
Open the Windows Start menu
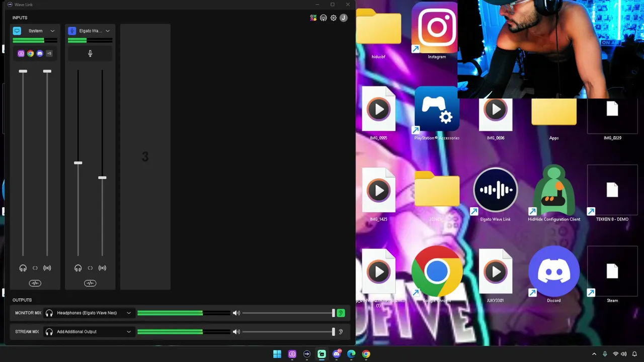point(277,354)
